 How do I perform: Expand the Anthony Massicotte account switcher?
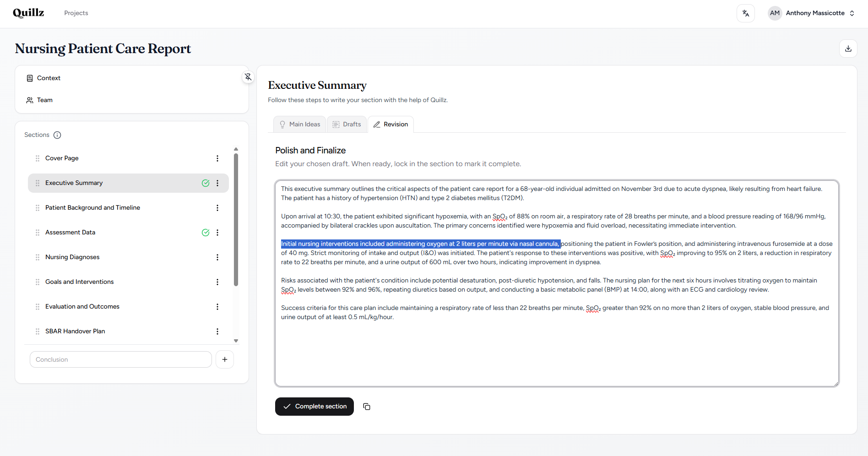(853, 13)
